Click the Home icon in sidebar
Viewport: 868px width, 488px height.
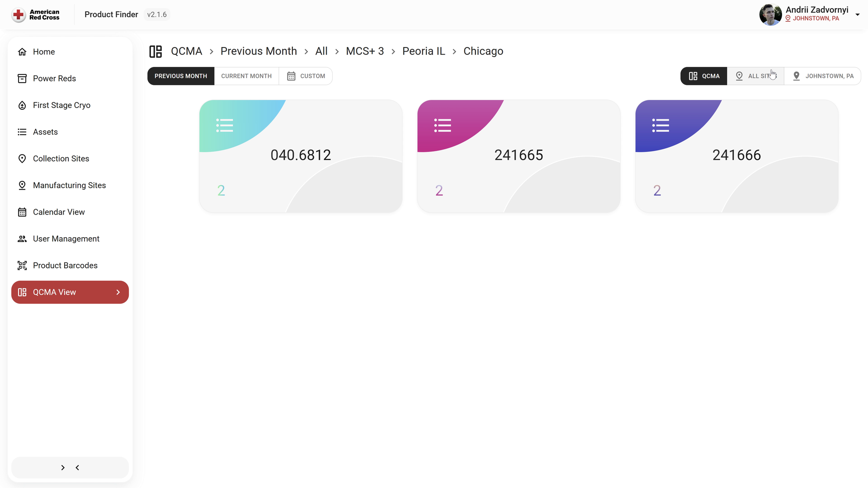pyautogui.click(x=22, y=52)
